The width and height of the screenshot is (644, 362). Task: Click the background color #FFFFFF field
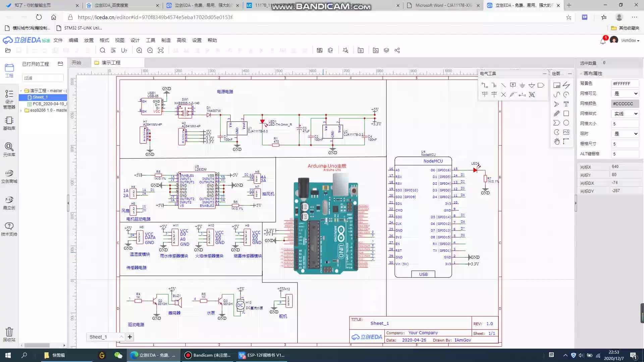(x=625, y=83)
